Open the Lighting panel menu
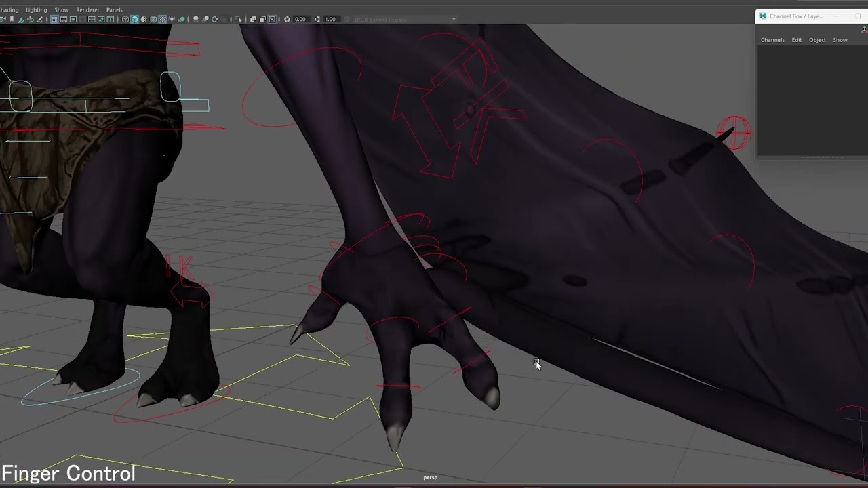Viewport: 868px width, 488px height. [x=36, y=10]
